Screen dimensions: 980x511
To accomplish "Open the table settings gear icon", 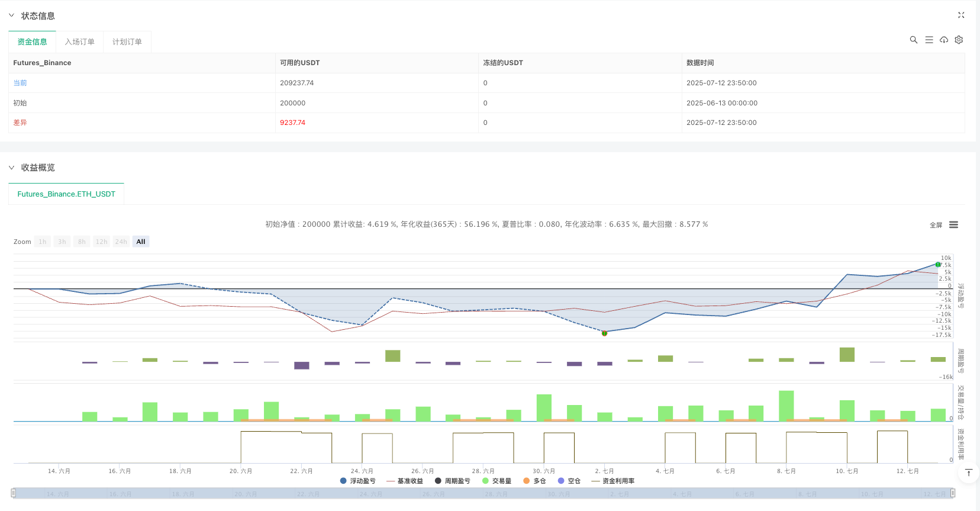I will (959, 40).
